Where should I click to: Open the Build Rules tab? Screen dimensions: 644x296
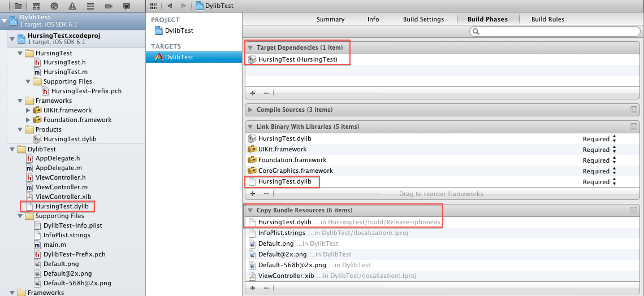tap(548, 19)
